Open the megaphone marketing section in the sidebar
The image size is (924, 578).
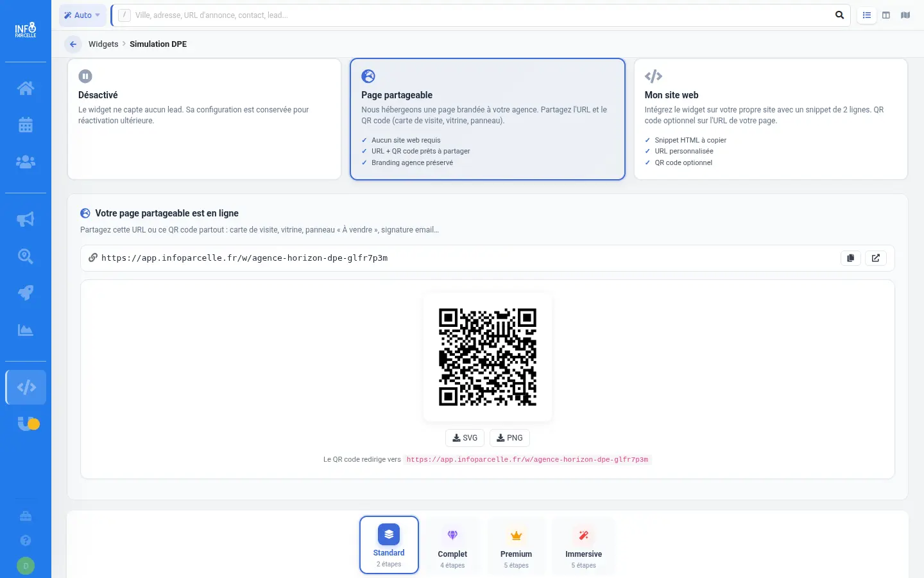tap(26, 220)
